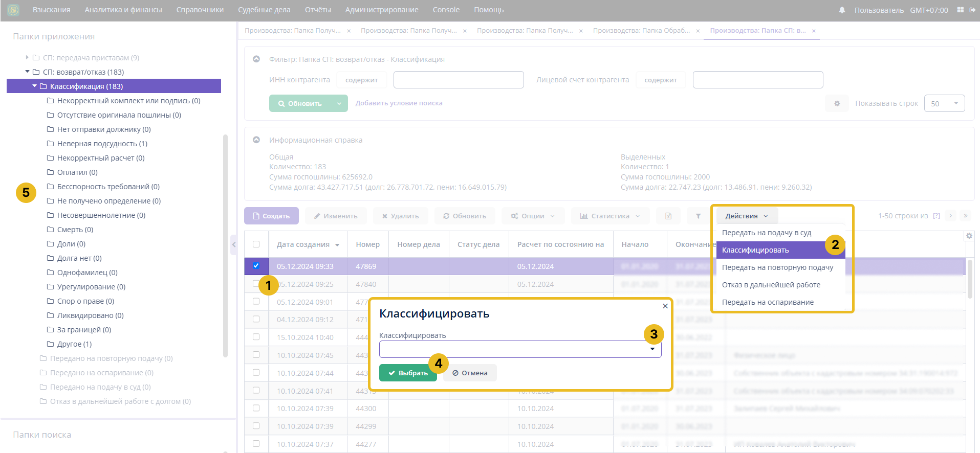The image size is (980, 453).
Task: Open the Классифицировать dropdown in dialog
Action: (x=520, y=349)
